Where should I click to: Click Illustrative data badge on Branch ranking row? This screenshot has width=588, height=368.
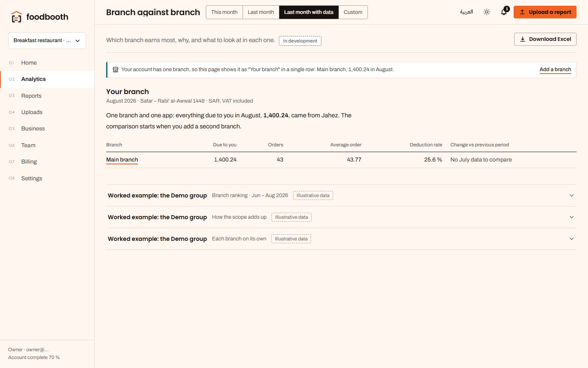[313, 195]
